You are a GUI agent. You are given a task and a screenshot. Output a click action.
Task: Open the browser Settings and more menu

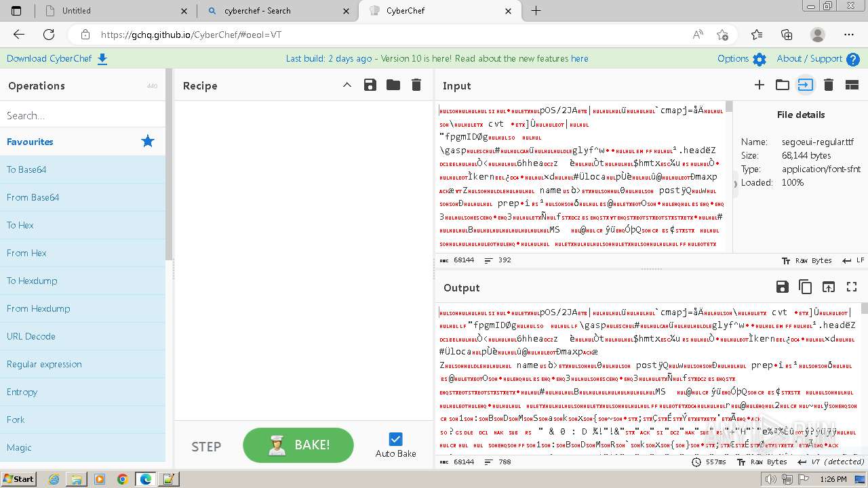849,35
